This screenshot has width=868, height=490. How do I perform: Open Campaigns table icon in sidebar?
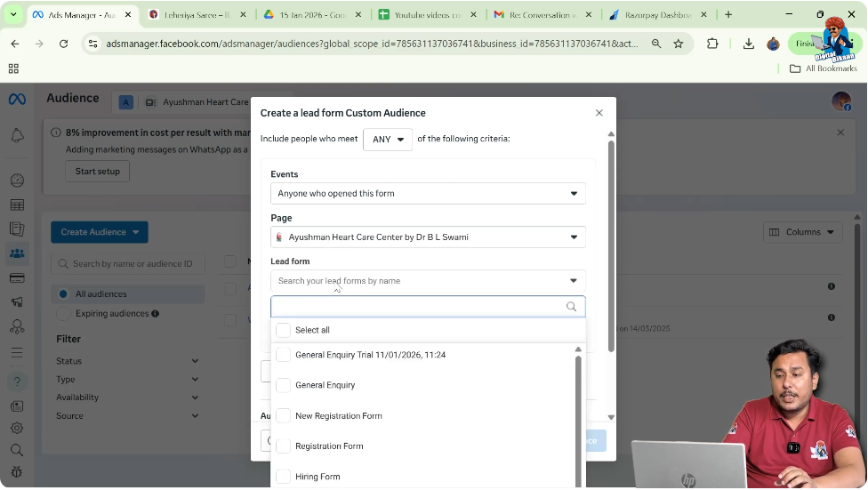(17, 205)
